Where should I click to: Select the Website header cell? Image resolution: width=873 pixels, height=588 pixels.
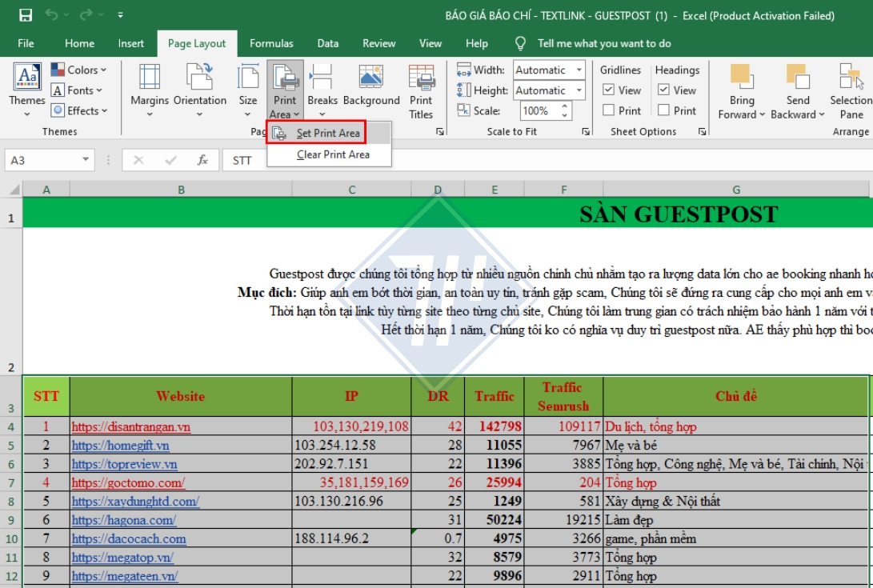point(181,397)
